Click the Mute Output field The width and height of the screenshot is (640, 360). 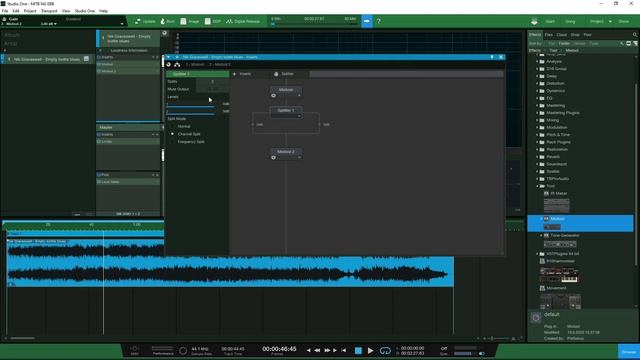click(x=212, y=89)
